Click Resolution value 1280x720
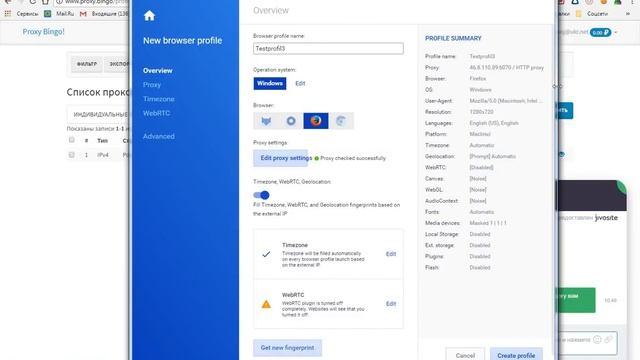The width and height of the screenshot is (640, 360). 481,112
